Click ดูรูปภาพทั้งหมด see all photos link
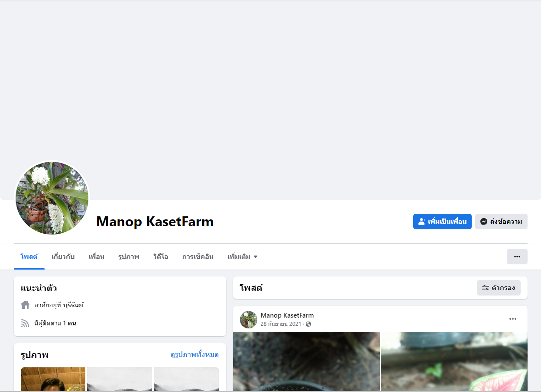This screenshot has height=392, width=541. 194,355
